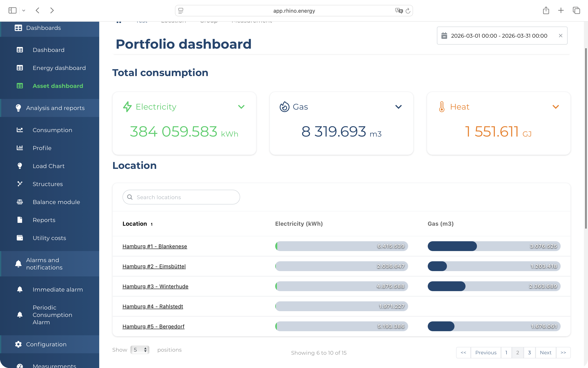This screenshot has width=588, height=368.
Task: Click the translate icon in address bar
Action: pos(399,11)
